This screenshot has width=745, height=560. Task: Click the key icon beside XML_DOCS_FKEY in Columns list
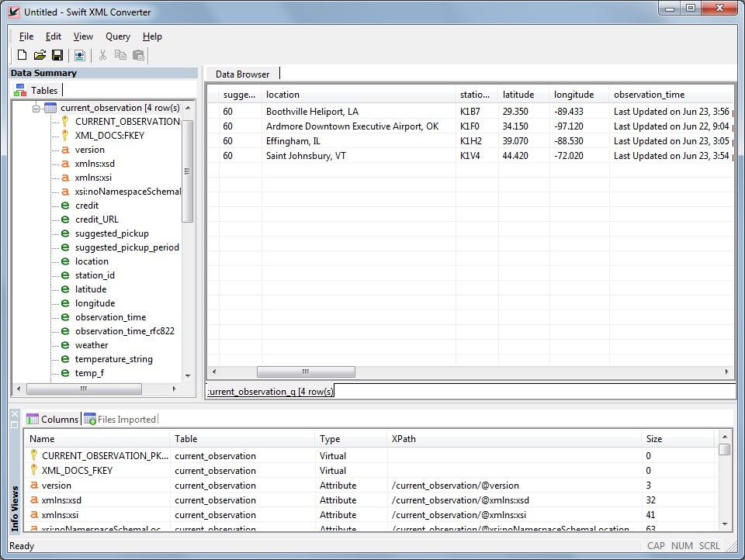[33, 470]
